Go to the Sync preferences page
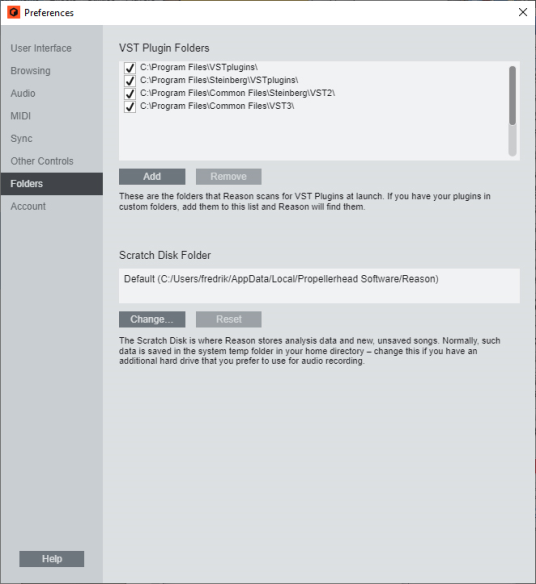 pyautogui.click(x=22, y=139)
